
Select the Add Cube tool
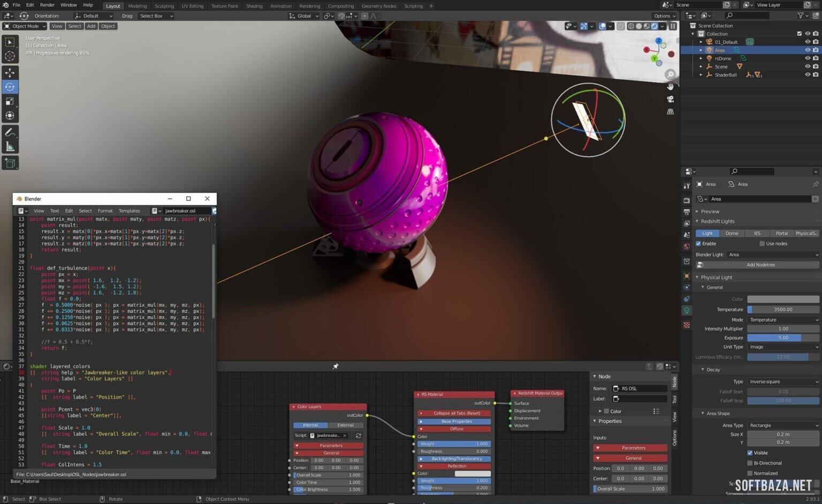point(10,163)
